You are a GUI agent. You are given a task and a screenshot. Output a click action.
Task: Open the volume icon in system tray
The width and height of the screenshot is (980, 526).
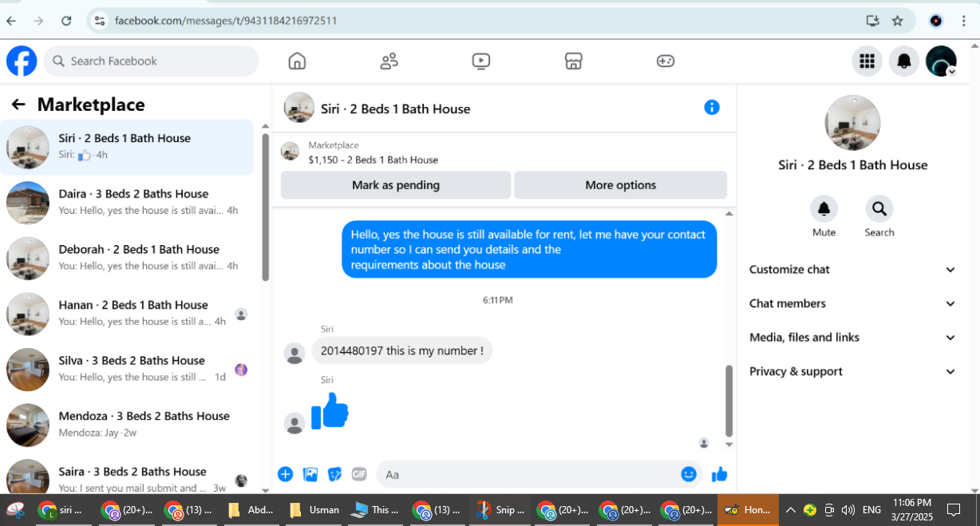coord(848,510)
